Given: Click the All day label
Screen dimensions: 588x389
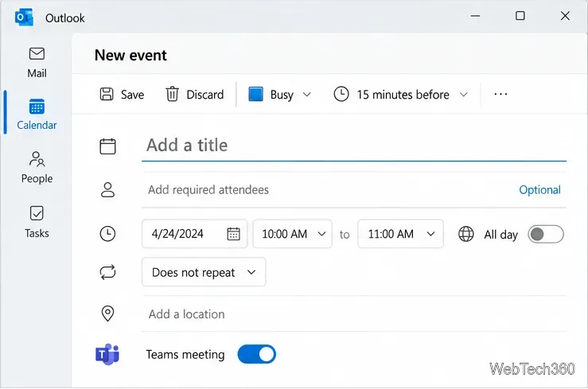Looking at the screenshot, I should click(500, 235).
